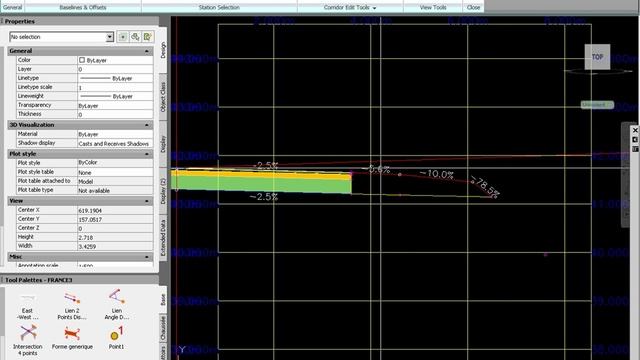Click the Transparency ByLayer value

115,105
